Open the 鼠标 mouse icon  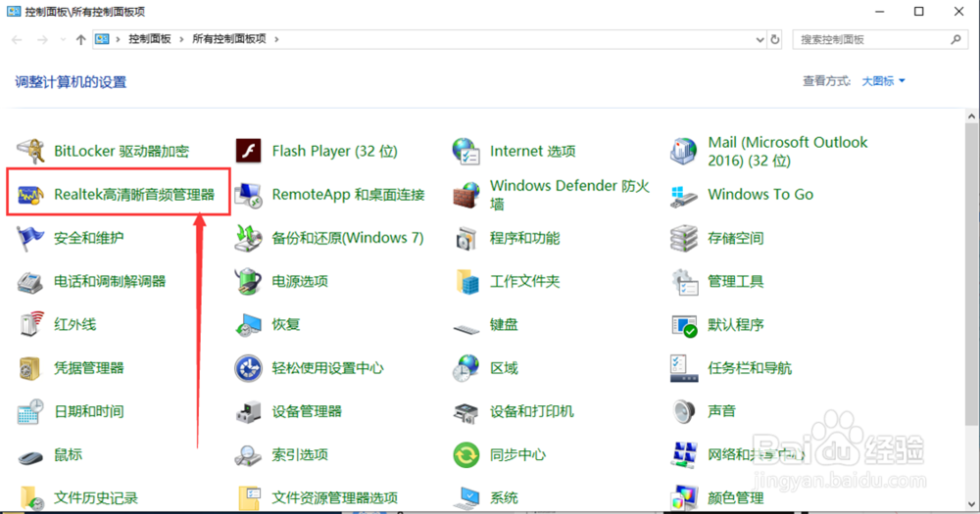tap(30, 456)
